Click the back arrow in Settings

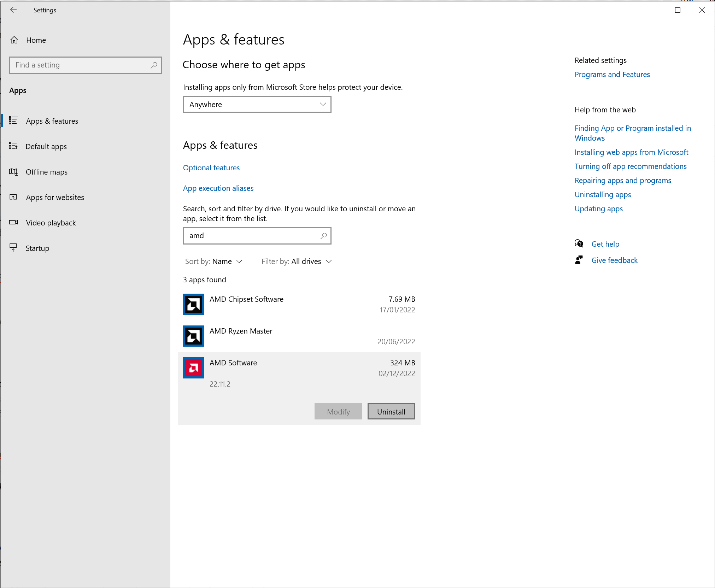13,10
